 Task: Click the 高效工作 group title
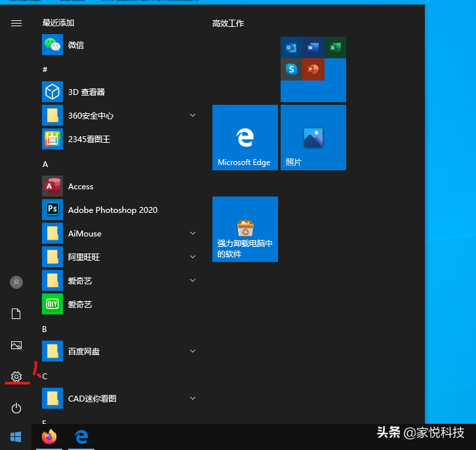click(x=228, y=24)
